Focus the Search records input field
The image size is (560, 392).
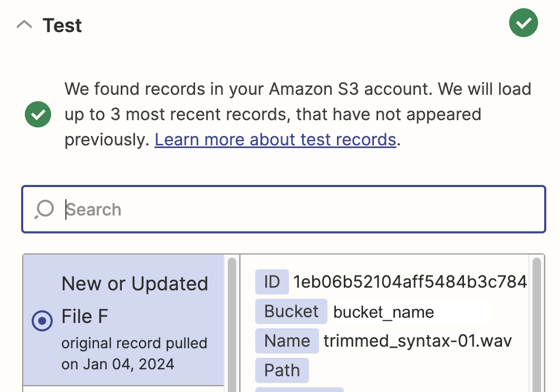[x=284, y=209]
